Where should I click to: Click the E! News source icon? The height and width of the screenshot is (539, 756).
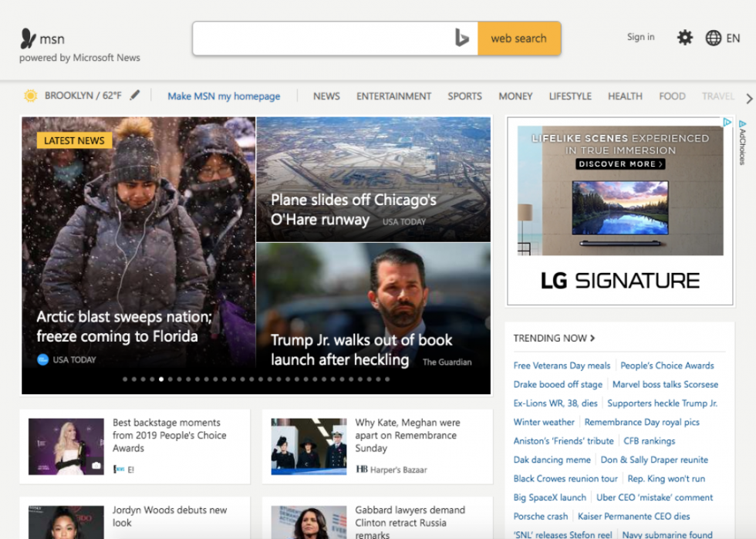pos(119,469)
